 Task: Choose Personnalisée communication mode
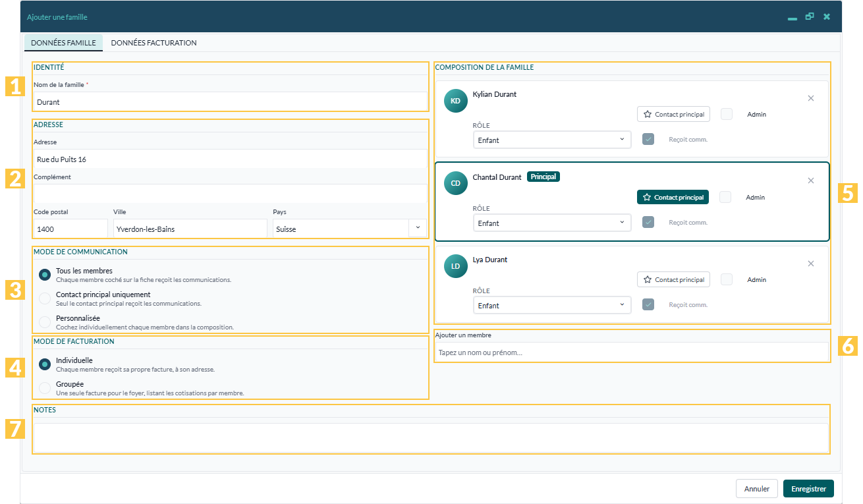click(45, 322)
